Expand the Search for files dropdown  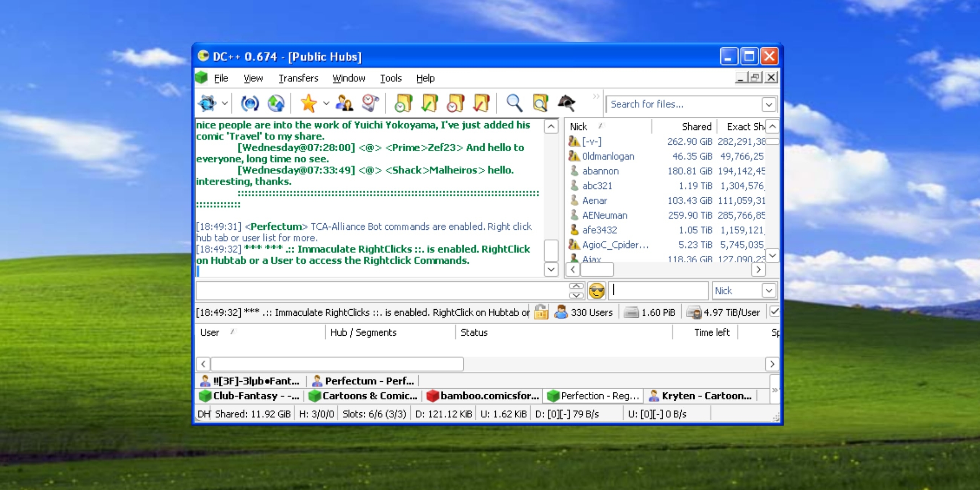point(769,105)
